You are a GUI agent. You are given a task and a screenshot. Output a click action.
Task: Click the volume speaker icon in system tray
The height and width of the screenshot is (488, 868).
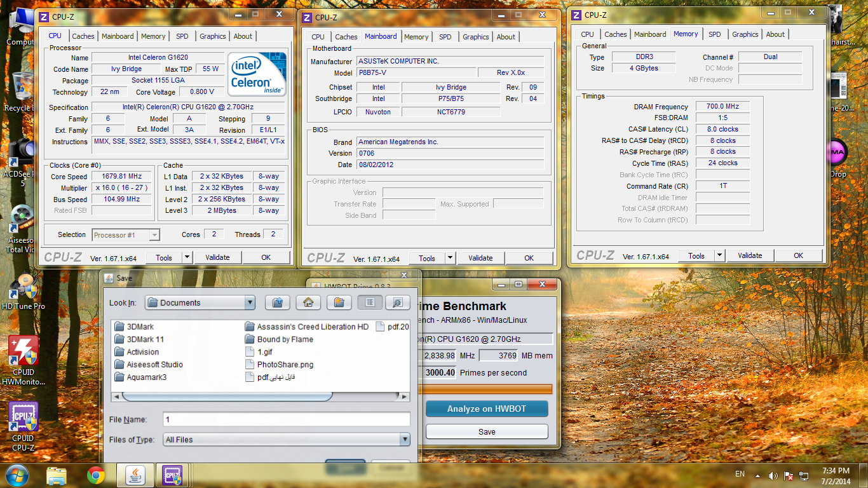(x=773, y=475)
